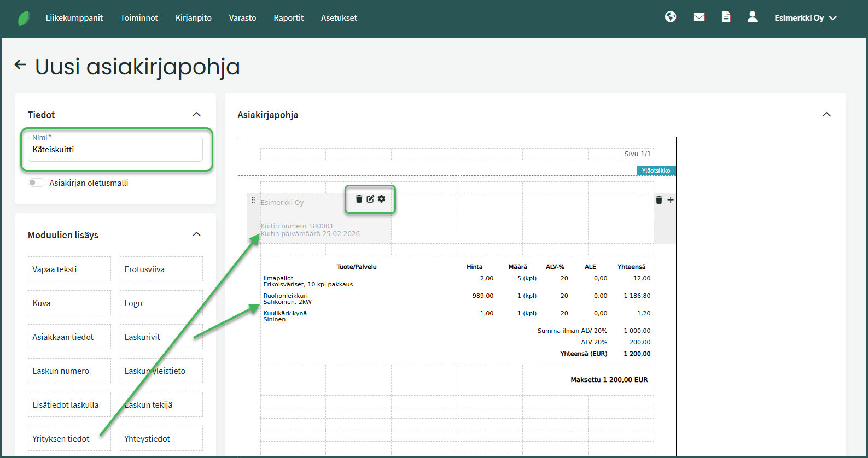Click the green leaf logo
This screenshot has height=458, width=868.
[x=24, y=18]
